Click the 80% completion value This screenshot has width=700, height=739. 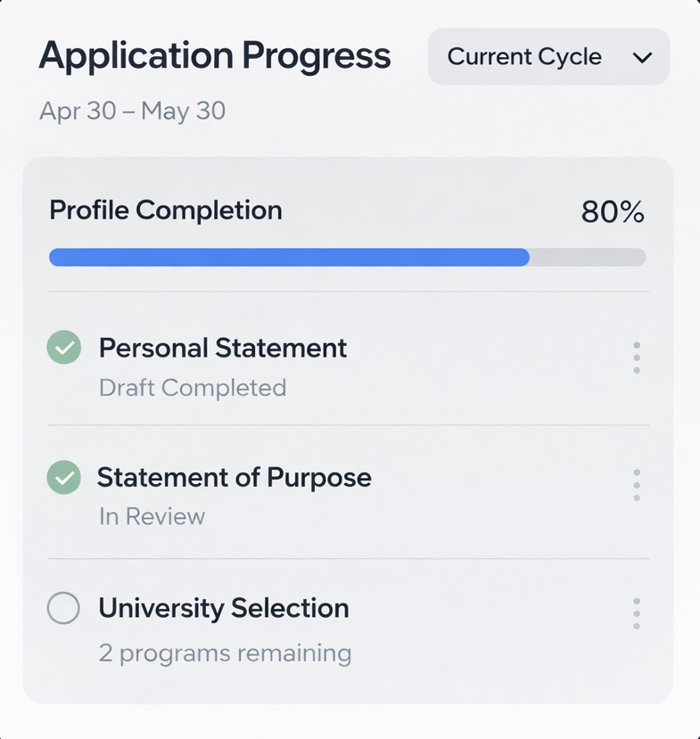(x=612, y=212)
